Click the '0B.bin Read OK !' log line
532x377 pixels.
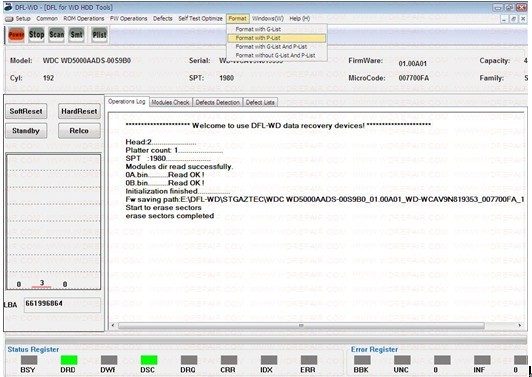pyautogui.click(x=165, y=183)
